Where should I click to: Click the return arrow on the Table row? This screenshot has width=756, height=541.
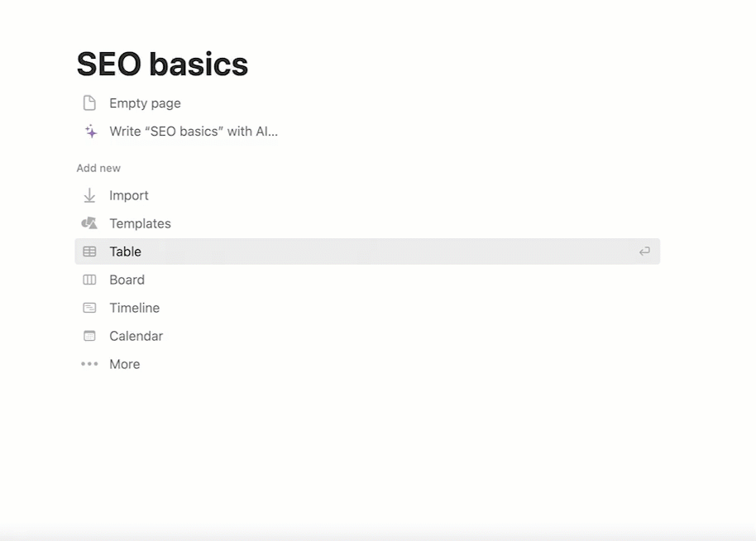tap(644, 251)
